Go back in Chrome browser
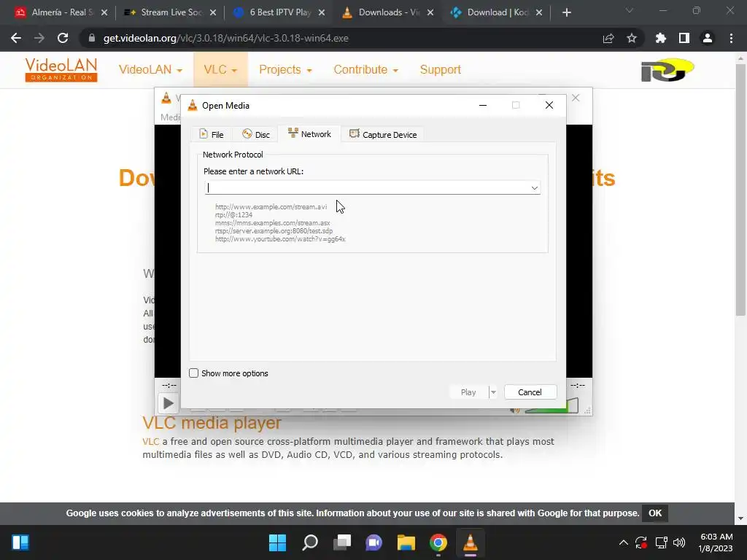Screen dimensions: 747x560 click(x=16, y=38)
